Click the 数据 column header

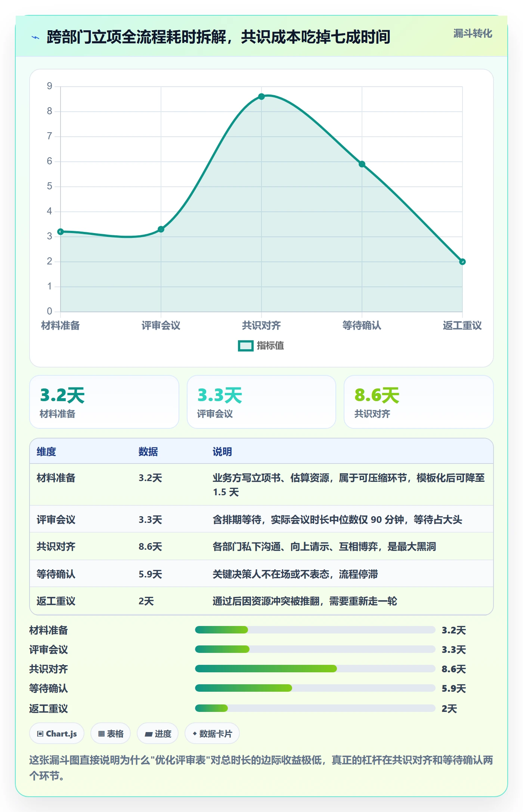click(148, 452)
